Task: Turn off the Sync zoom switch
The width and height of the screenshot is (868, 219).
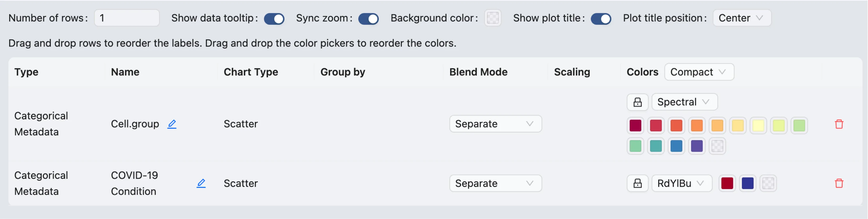Action: pos(368,18)
